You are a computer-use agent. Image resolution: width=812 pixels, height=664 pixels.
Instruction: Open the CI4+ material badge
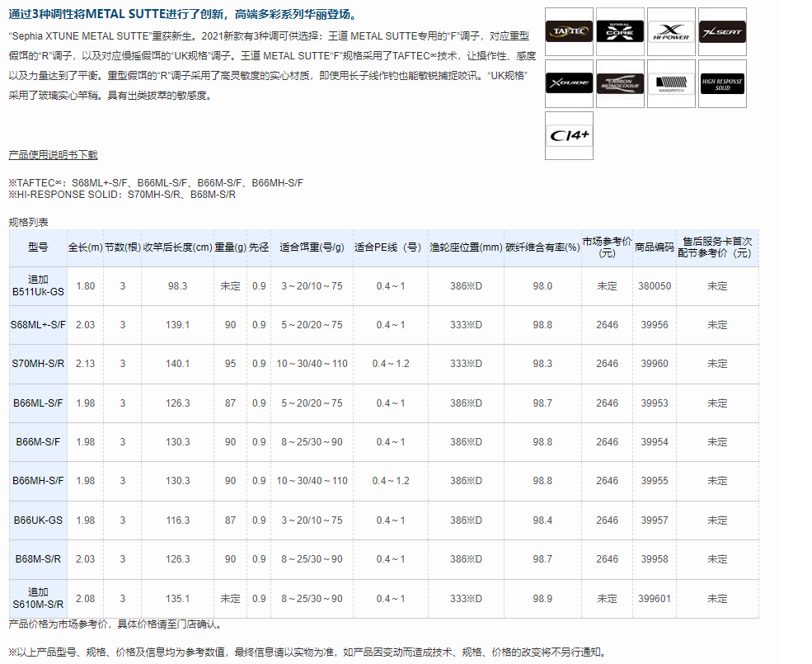pyautogui.click(x=569, y=135)
